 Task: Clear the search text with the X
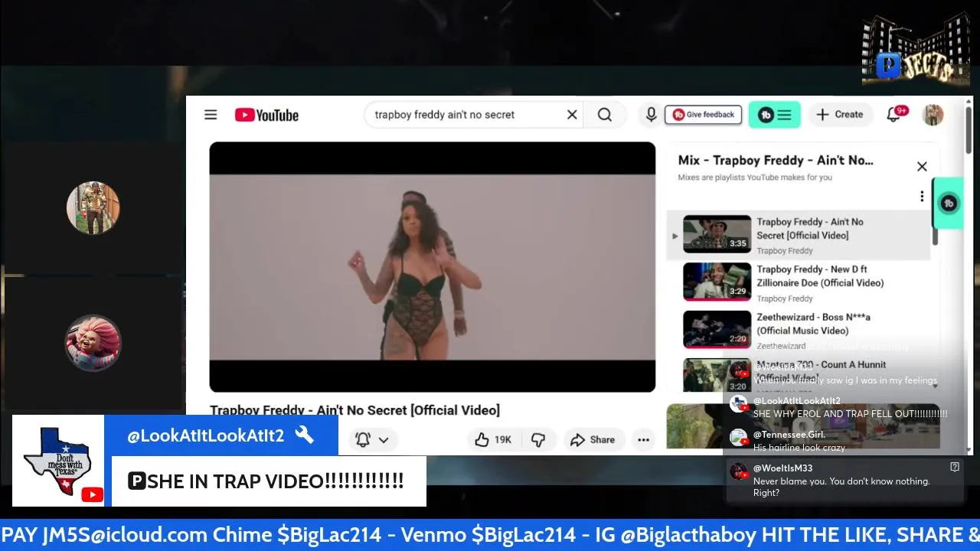click(572, 115)
